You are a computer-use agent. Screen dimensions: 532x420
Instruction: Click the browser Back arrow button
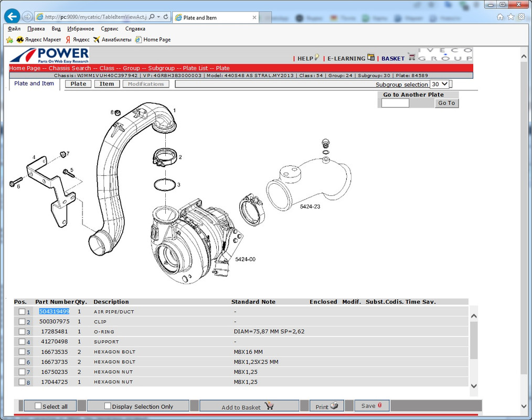[x=12, y=17]
